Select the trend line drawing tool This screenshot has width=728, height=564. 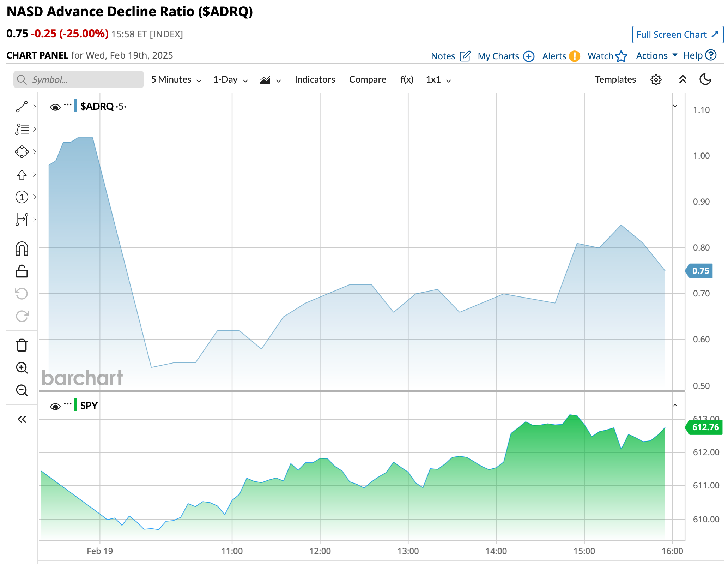tap(22, 107)
